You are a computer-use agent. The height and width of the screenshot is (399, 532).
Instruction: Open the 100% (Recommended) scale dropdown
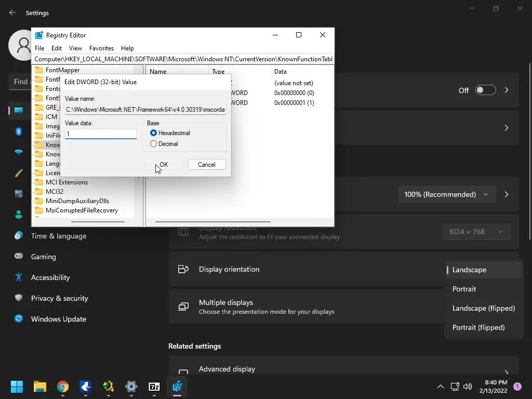pos(447,194)
